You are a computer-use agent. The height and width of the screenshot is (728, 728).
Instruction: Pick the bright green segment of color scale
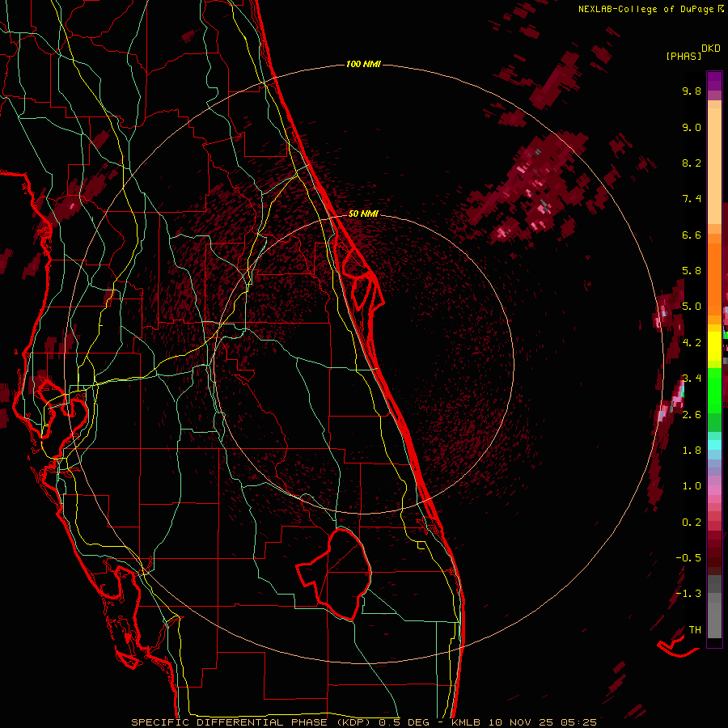(x=714, y=390)
